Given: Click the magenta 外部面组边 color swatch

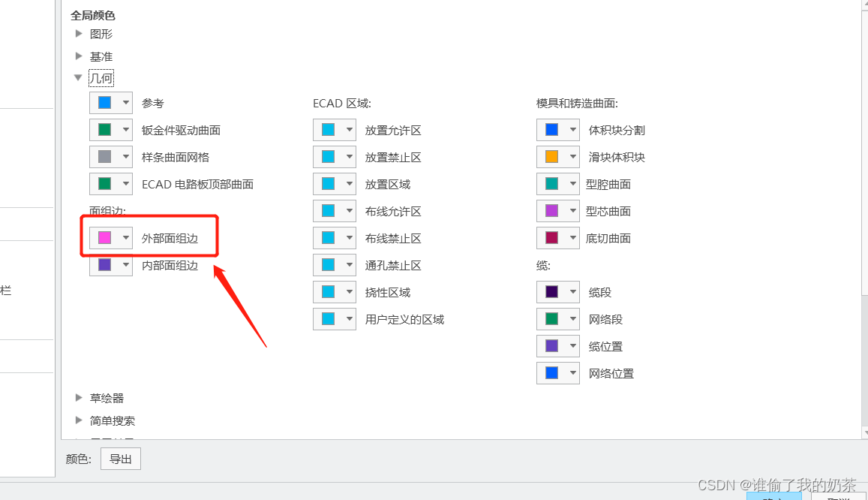Looking at the screenshot, I should pos(104,237).
